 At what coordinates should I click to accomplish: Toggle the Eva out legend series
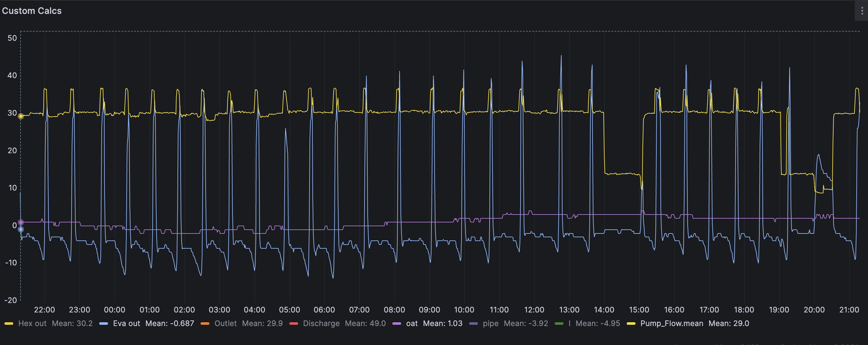(126, 324)
